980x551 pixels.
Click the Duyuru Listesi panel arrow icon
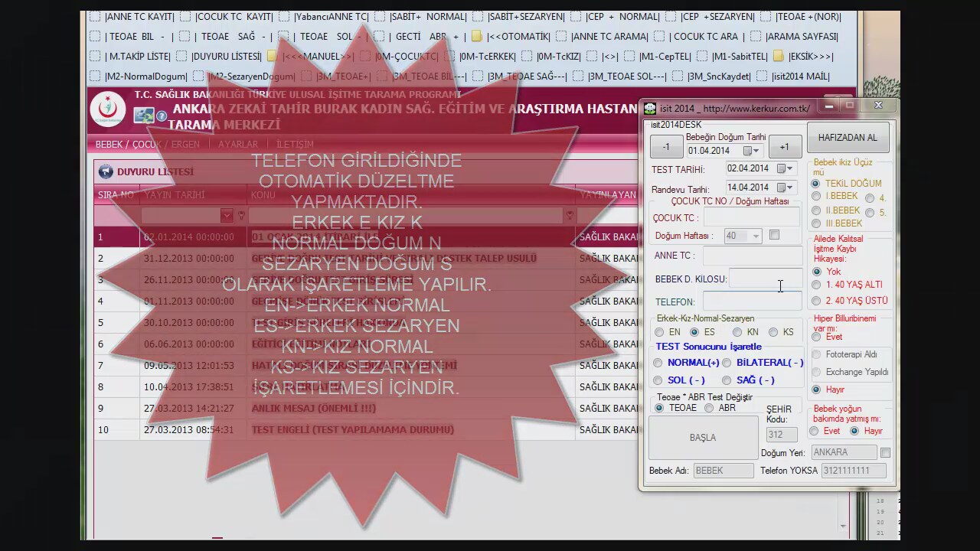106,172
